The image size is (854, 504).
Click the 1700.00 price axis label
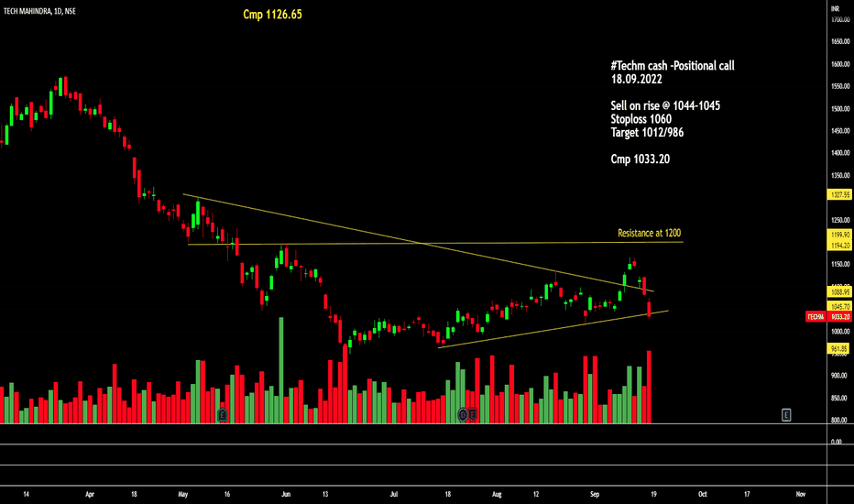click(x=840, y=19)
